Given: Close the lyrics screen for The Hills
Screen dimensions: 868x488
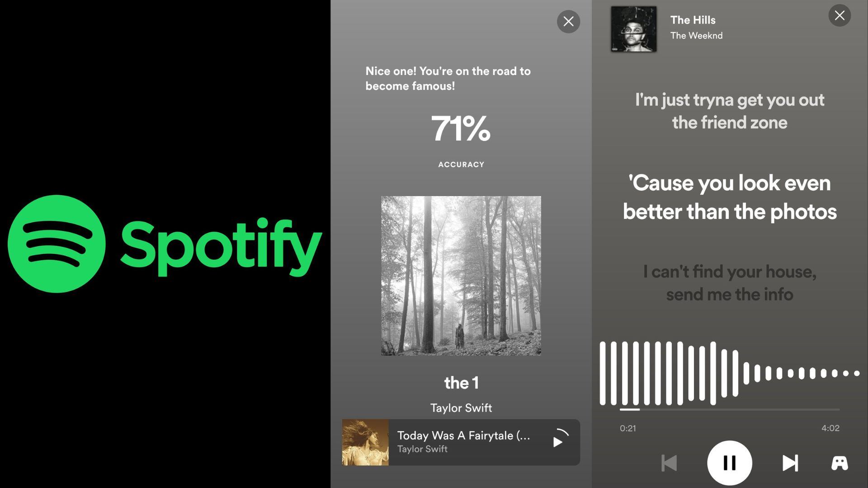Looking at the screenshot, I should [x=840, y=15].
